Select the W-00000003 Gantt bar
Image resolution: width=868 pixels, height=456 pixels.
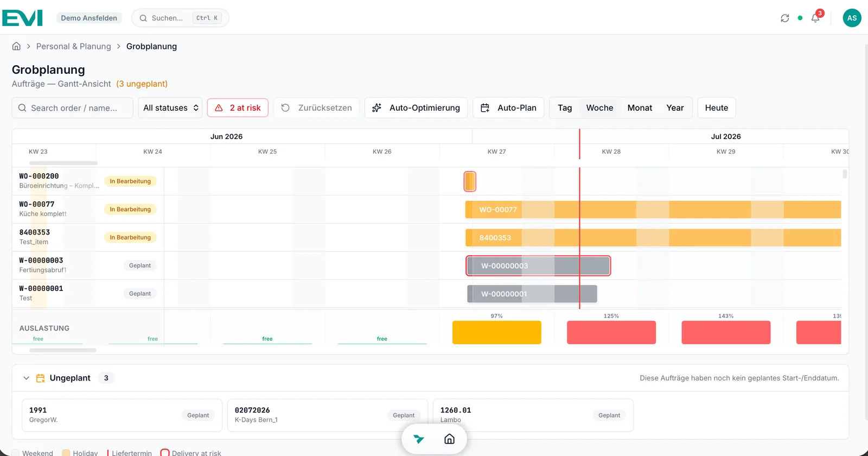coord(538,265)
